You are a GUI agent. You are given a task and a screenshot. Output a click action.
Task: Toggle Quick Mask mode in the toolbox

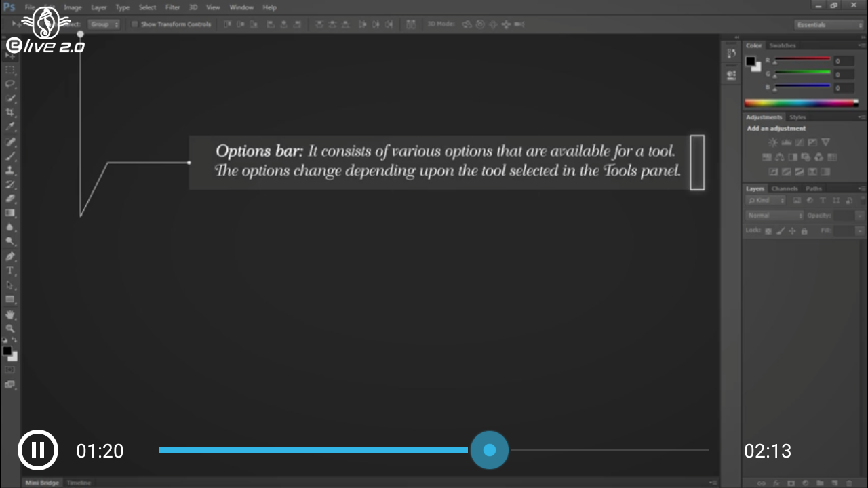[x=10, y=370]
